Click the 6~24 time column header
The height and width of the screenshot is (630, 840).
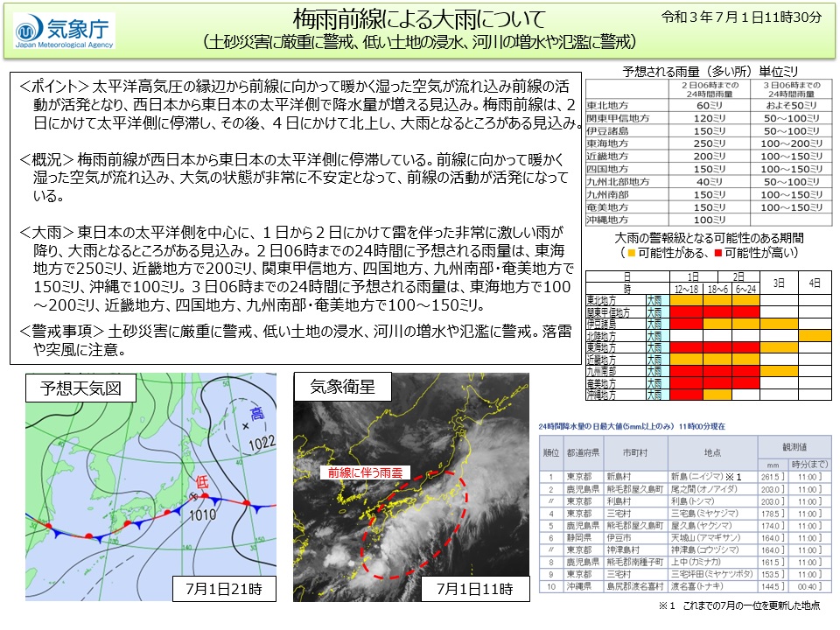(x=745, y=289)
